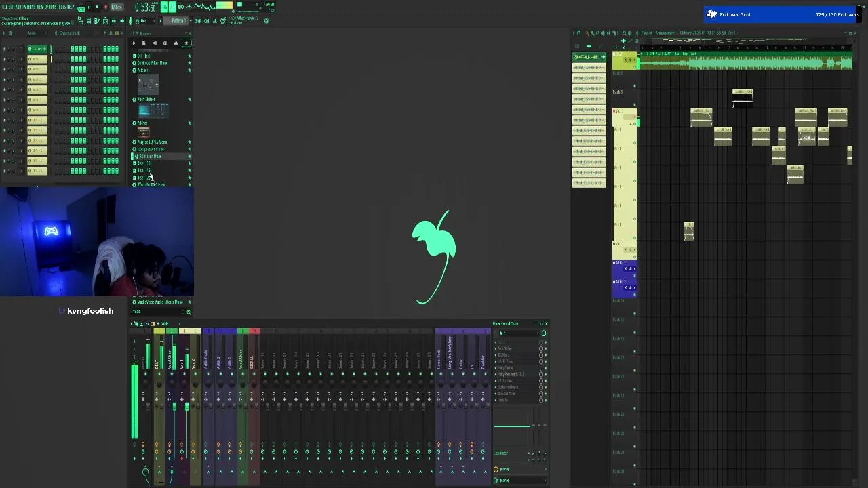Click the cloud library icon in Browser
Screen dimensions: 868x488
click(x=176, y=43)
